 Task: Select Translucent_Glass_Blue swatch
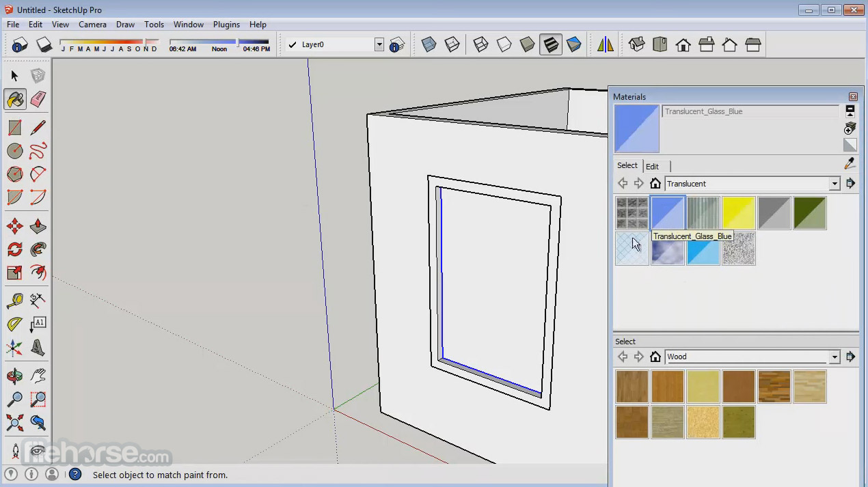click(x=668, y=213)
